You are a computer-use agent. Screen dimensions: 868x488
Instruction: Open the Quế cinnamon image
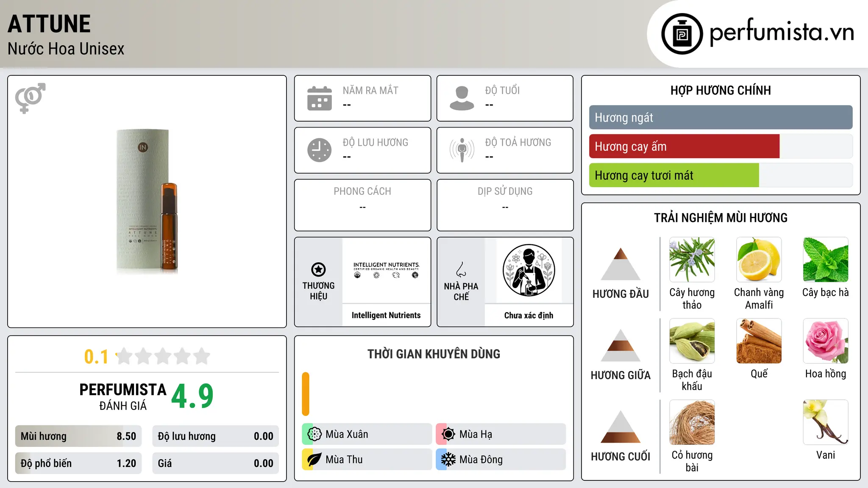[x=759, y=341]
